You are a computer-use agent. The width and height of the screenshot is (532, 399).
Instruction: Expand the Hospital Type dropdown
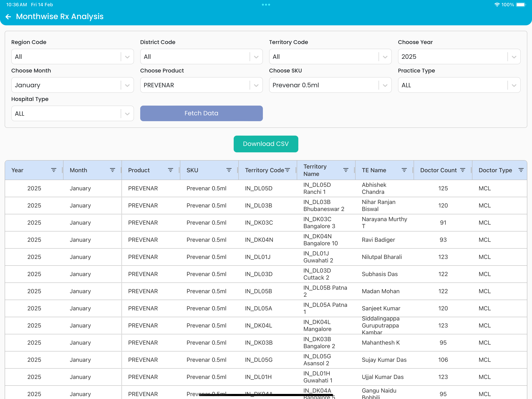(x=72, y=113)
